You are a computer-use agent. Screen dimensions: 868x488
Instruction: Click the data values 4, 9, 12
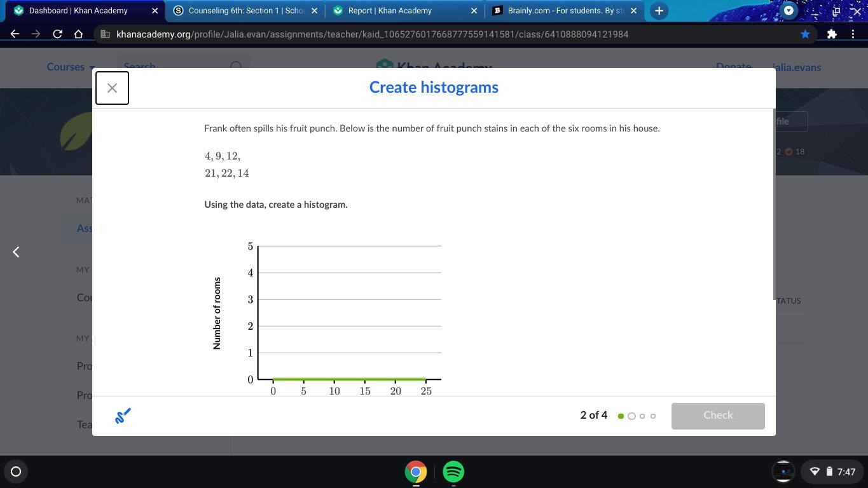click(223, 156)
